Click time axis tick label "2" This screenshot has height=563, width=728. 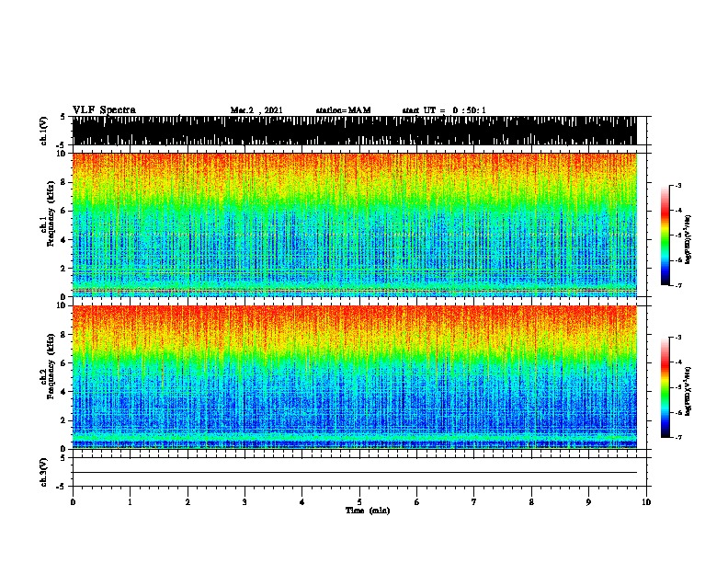coord(188,502)
